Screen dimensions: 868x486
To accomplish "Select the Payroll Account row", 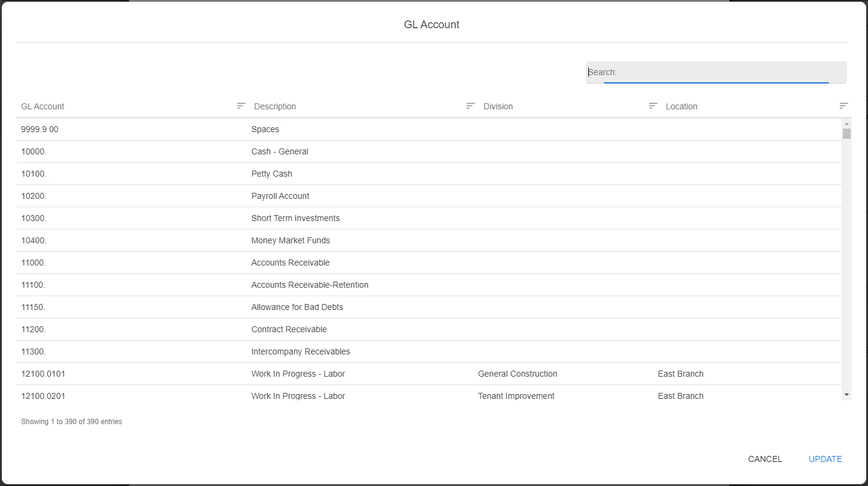I will (x=429, y=196).
